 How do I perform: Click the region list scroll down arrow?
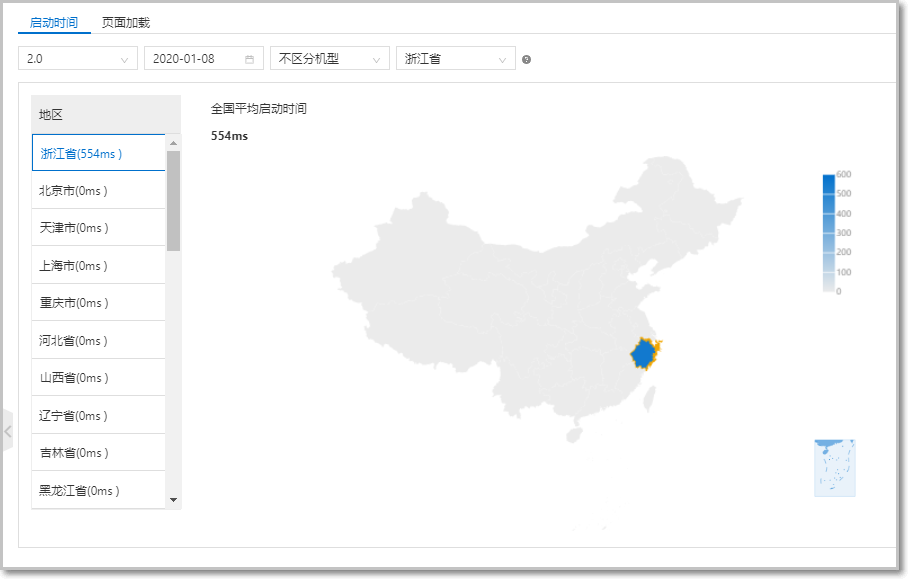pos(173,500)
